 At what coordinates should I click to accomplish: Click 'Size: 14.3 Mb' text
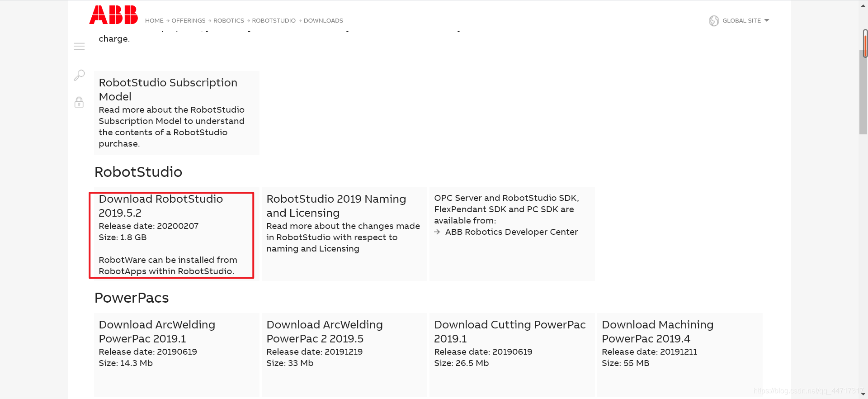point(126,363)
